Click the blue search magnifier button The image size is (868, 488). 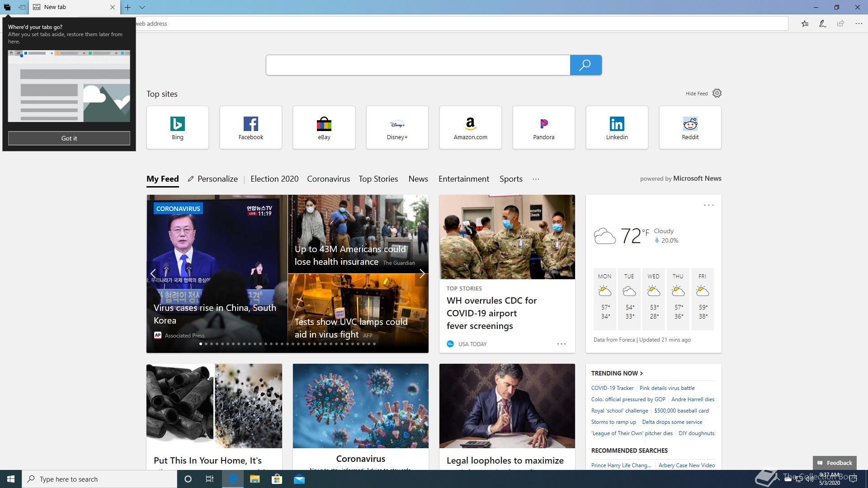(x=585, y=65)
